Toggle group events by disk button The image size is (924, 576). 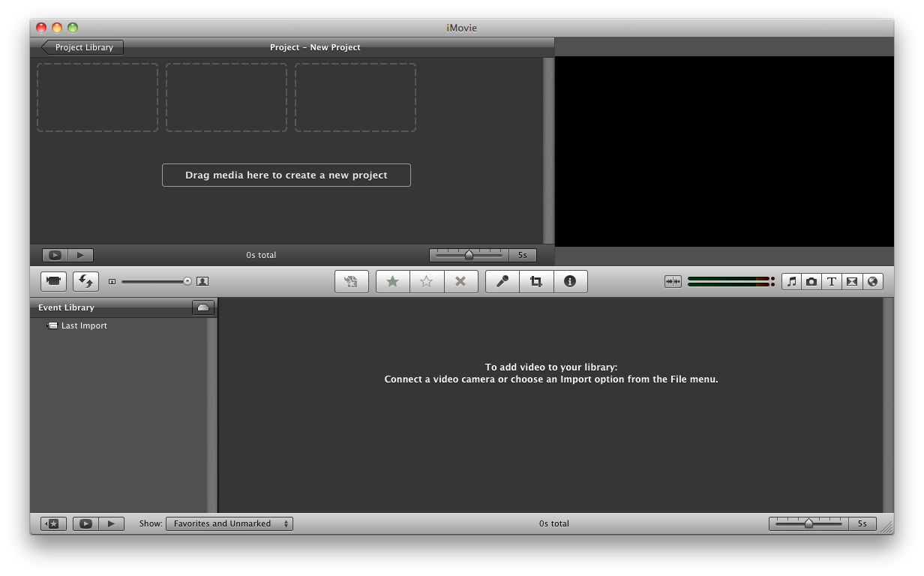203,307
